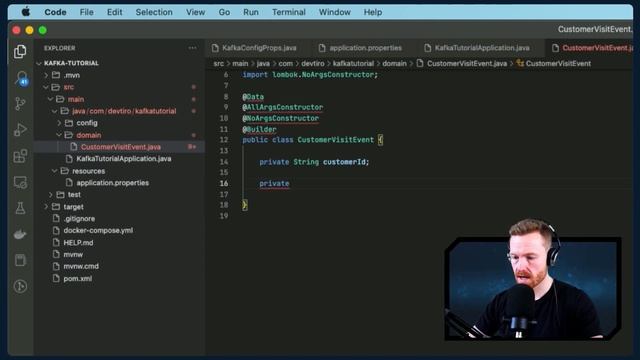The height and width of the screenshot is (360, 640).
Task: Open the Source Control view
Action: pos(20,104)
